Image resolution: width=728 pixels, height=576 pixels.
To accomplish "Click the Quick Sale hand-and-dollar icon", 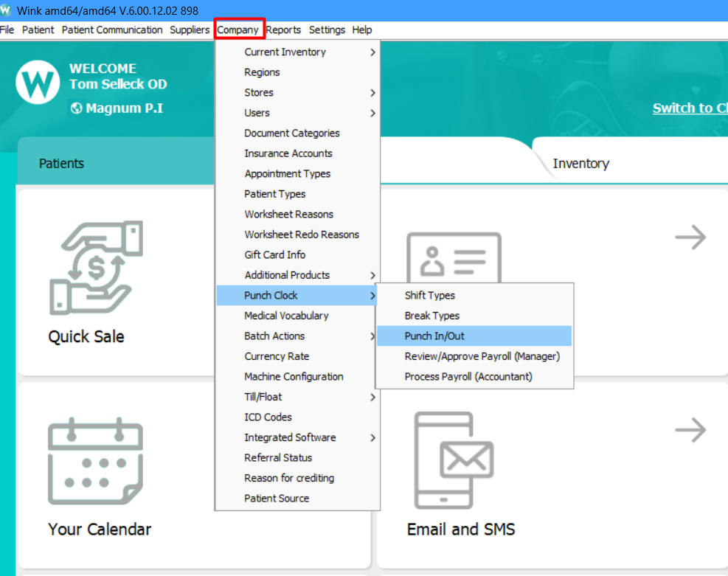I will [x=96, y=267].
